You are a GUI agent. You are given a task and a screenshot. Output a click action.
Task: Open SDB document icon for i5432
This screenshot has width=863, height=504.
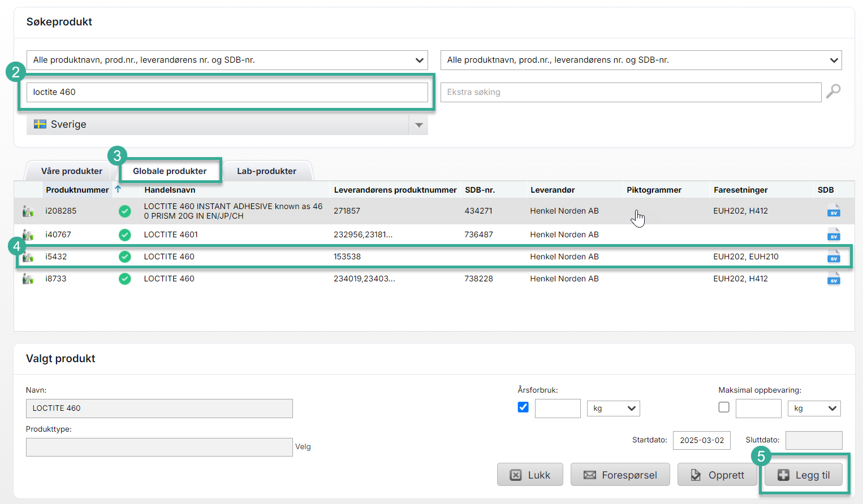pyautogui.click(x=834, y=257)
